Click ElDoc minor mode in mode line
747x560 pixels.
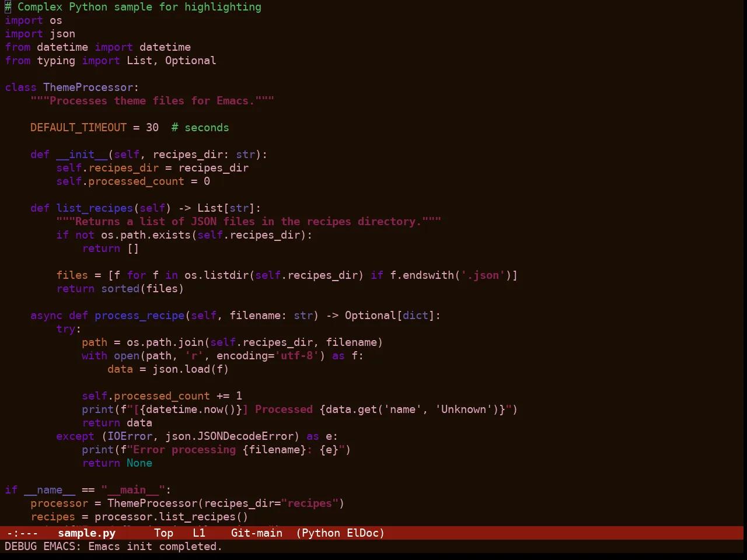362,533
